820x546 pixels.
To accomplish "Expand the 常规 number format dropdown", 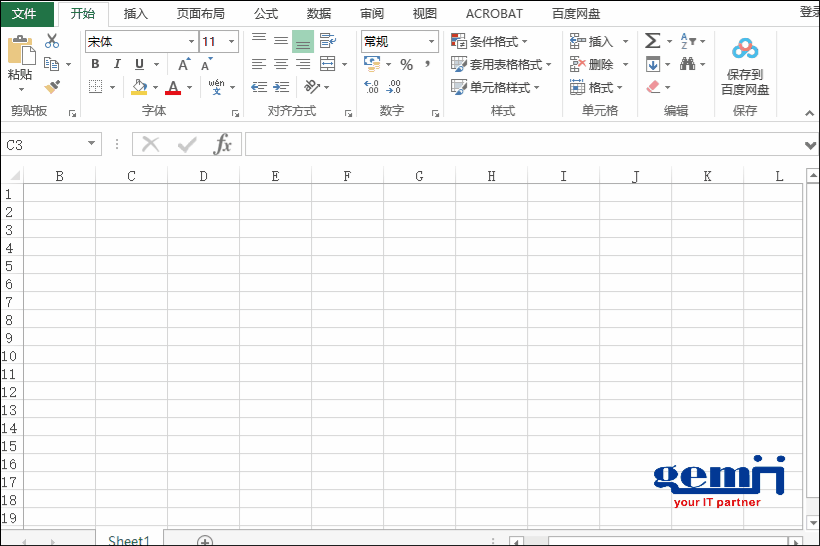I will pos(432,42).
